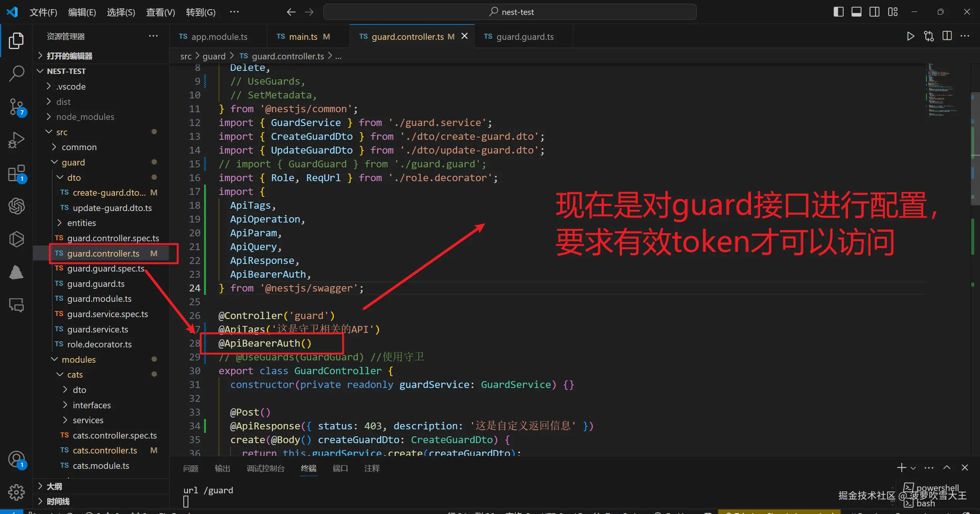Select the guard breadcrumb above the editor
The height and width of the screenshot is (514, 980).
point(215,56)
